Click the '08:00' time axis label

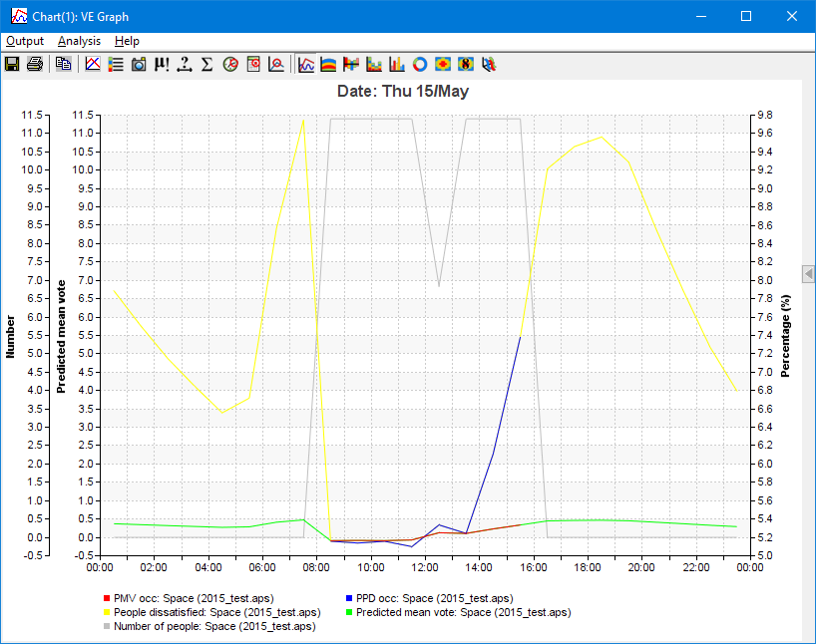[x=316, y=567]
